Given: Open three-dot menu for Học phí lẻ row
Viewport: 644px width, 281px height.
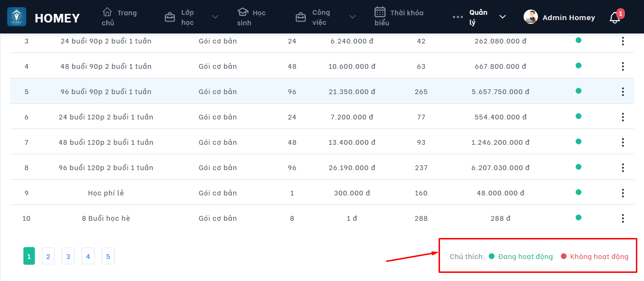Looking at the screenshot, I should pos(623,193).
